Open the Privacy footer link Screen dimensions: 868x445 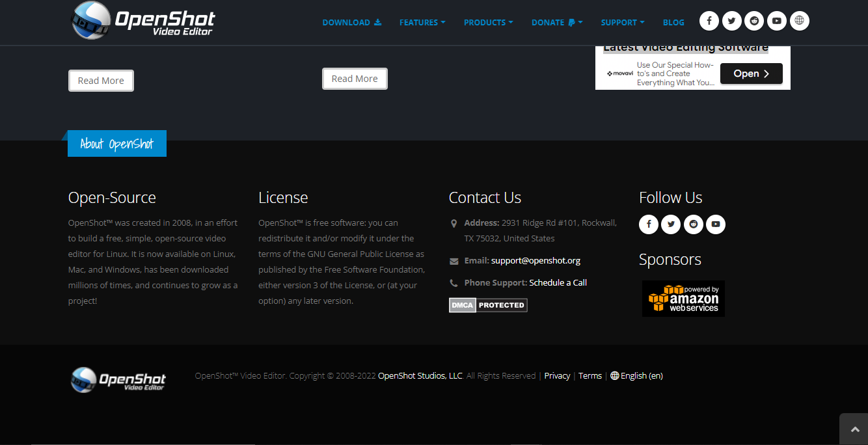557,375
